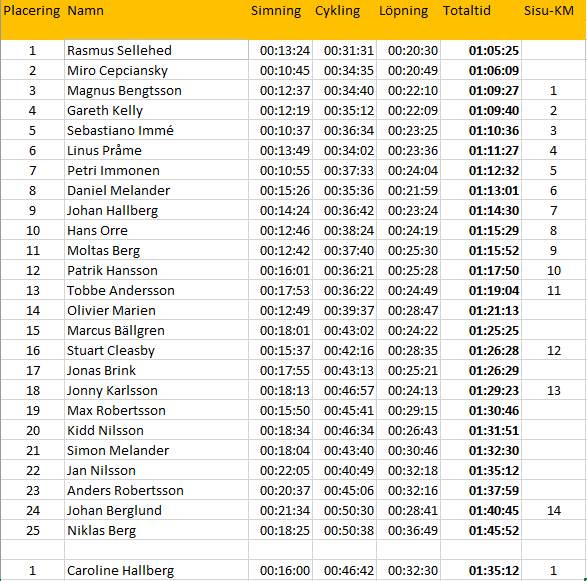The image size is (587, 581).
Task: Click the Sisu-KM header cell
Action: pyautogui.click(x=554, y=19)
